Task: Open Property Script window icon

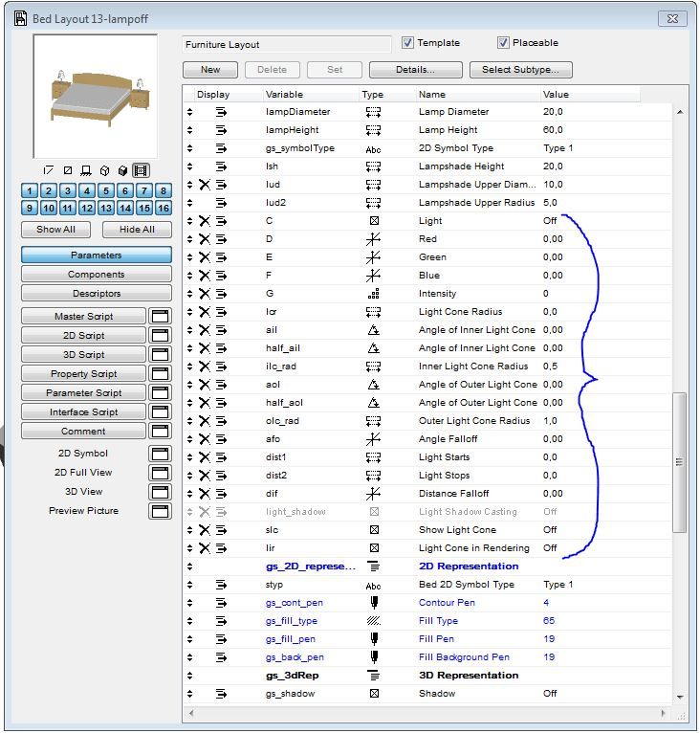Action: click(x=160, y=374)
